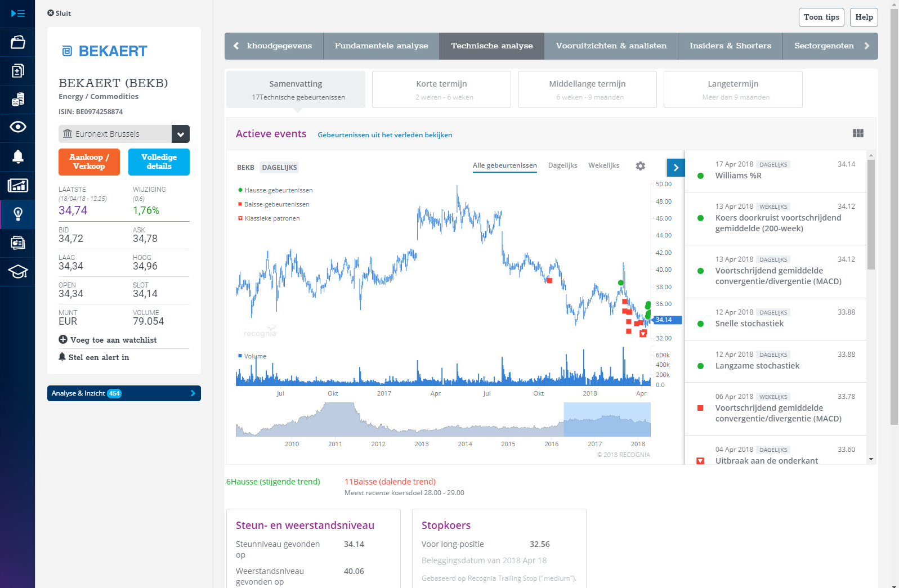Screen dimensions: 899x588
Task: Open the watchlist eye icon in sidebar
Action: [17, 127]
